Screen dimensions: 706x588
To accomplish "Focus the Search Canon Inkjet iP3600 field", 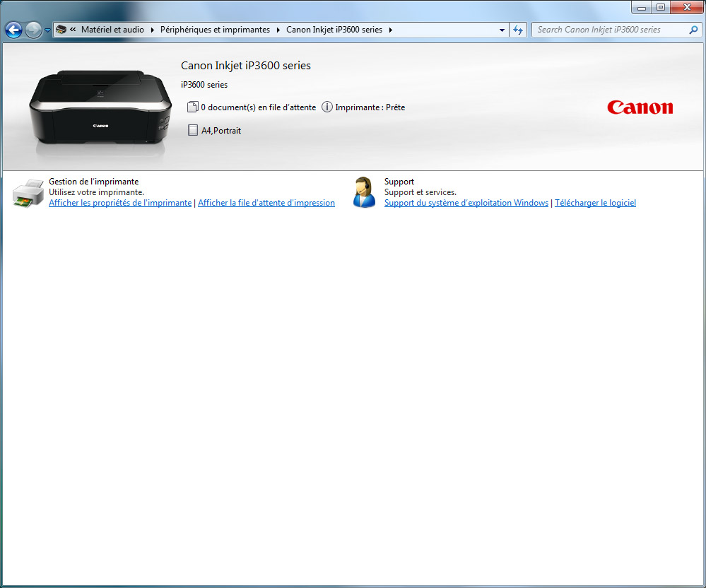I will (610, 30).
